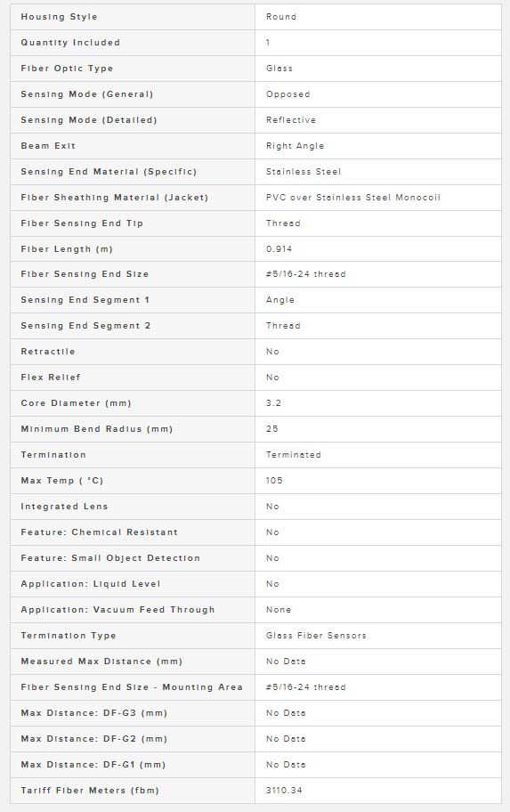
Task: Click the Fiber Sensing End Size label
Action: coord(85,274)
